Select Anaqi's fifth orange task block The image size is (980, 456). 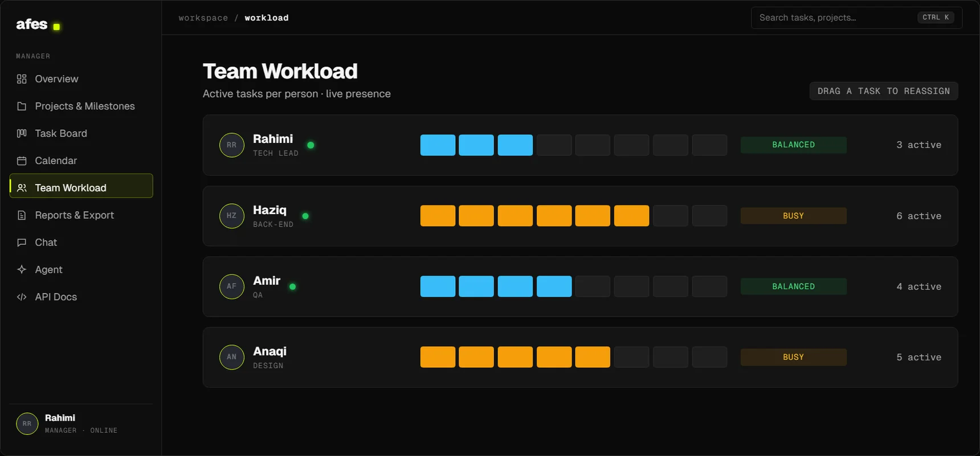click(x=593, y=357)
